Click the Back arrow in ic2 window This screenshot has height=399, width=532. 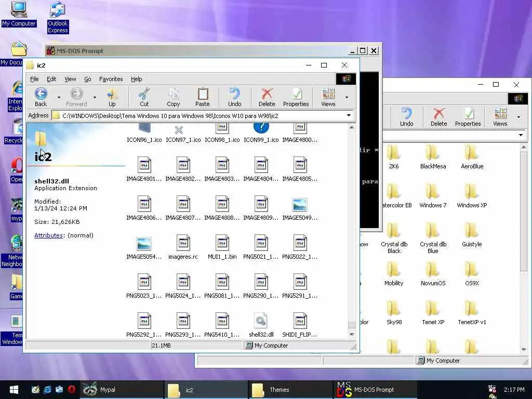[41, 97]
